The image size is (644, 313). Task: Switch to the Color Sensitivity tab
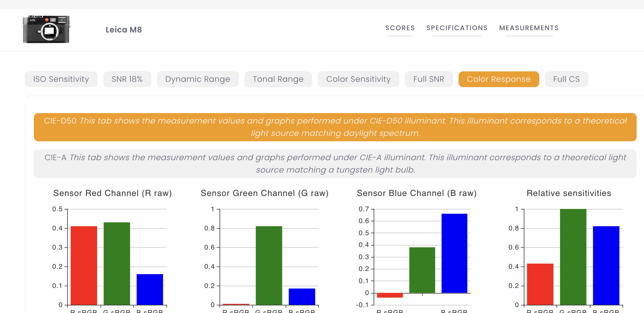358,79
